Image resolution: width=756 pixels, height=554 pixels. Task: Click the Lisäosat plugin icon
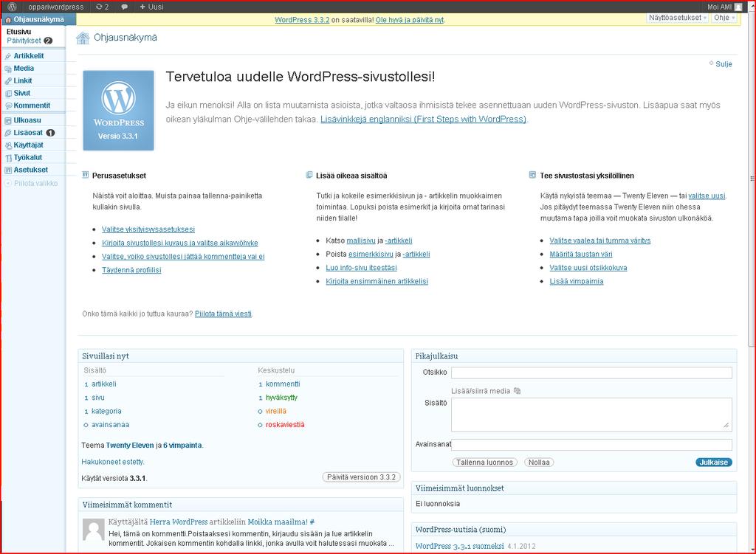[8, 133]
